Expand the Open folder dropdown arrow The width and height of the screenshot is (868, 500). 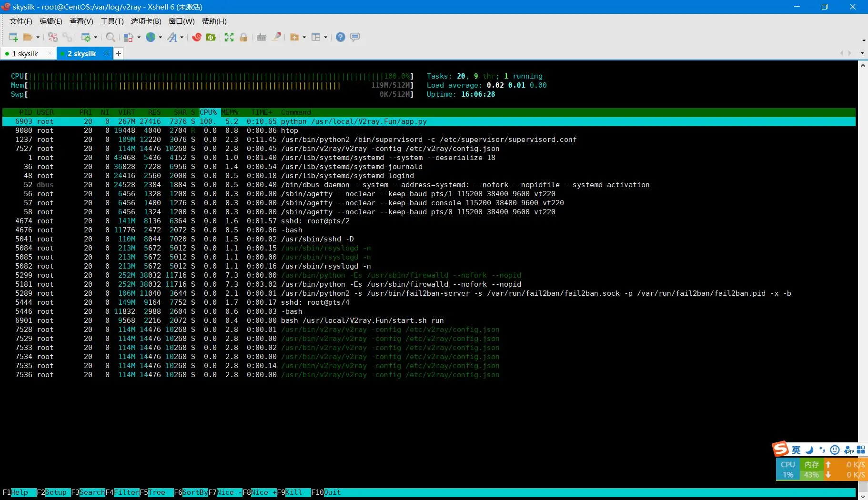(x=38, y=37)
